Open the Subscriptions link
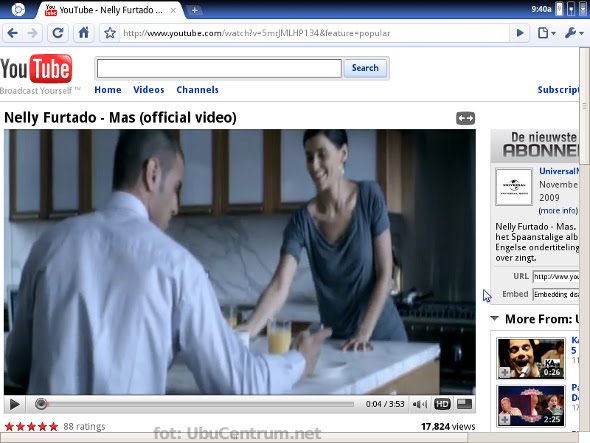Screen dimensions: 590x443 pos(558,90)
